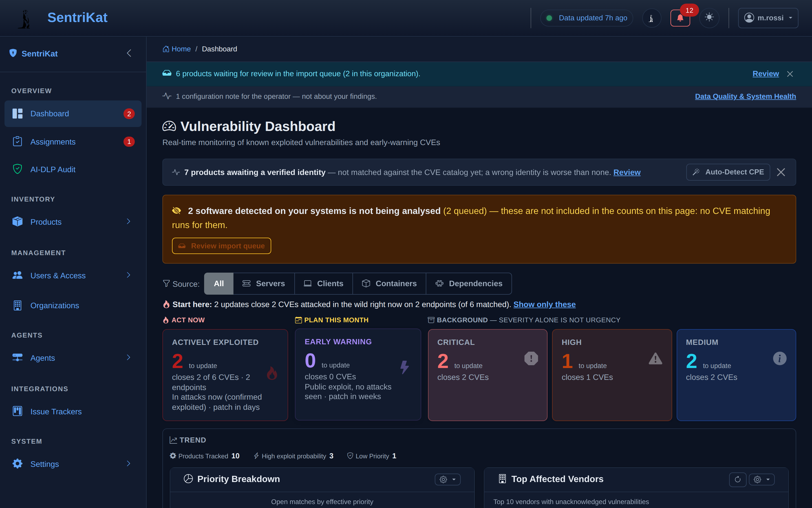Refresh the Top Affected Vendors panel

738,479
